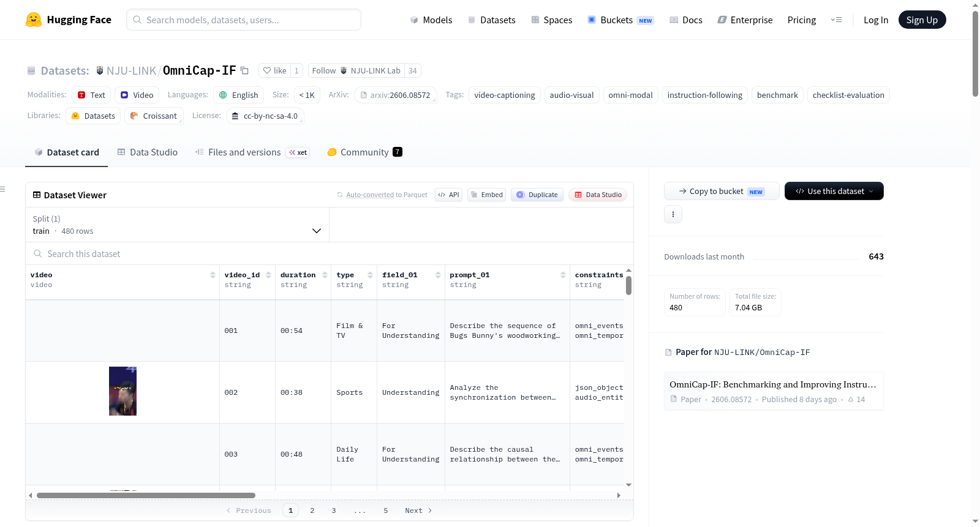Click the xet storage badge
The height and width of the screenshot is (527, 980).
point(298,152)
